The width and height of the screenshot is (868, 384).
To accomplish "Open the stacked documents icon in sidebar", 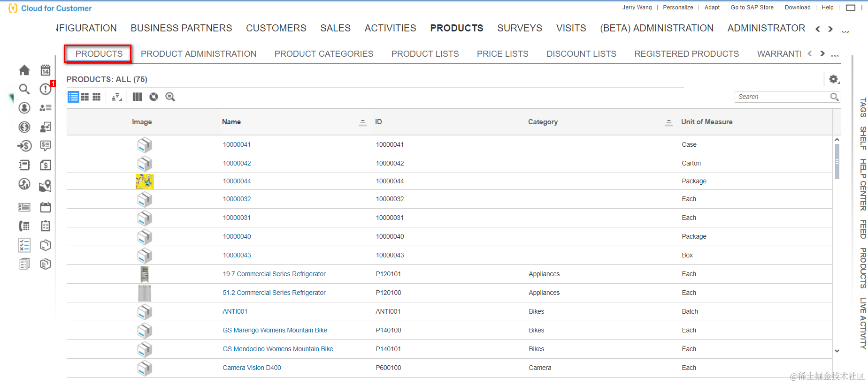I will pos(24,264).
